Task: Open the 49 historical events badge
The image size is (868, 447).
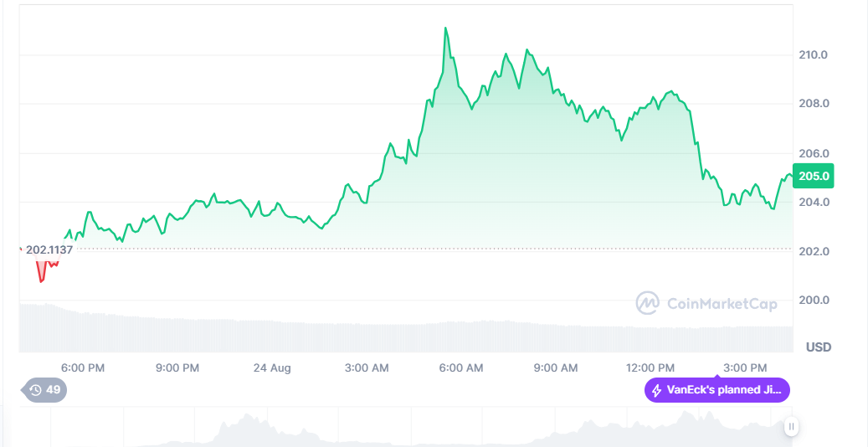Action: [45, 390]
